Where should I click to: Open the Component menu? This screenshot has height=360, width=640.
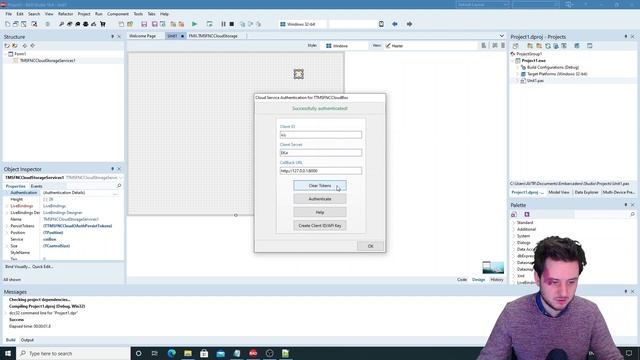[x=118, y=14]
